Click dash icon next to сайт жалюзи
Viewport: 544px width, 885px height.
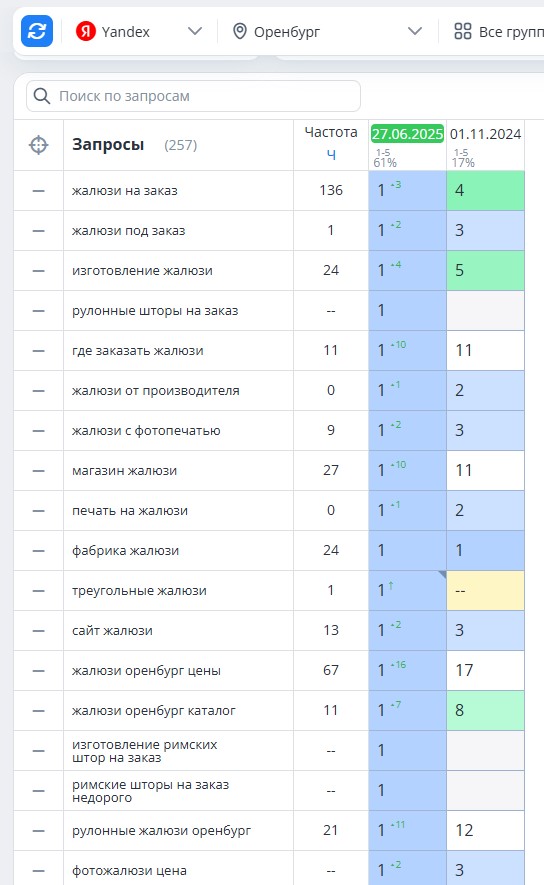(x=38, y=631)
